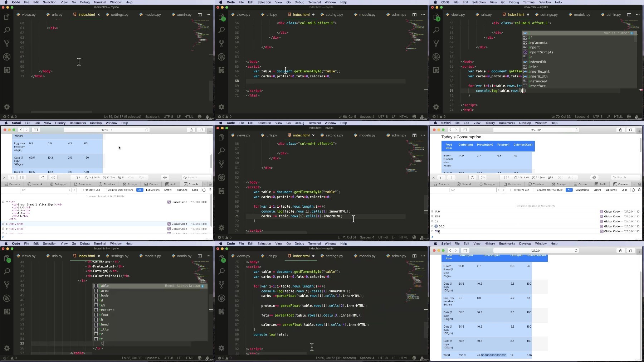
Task: Split editor in window showing 'var i: number' hint
Action: click(629, 15)
